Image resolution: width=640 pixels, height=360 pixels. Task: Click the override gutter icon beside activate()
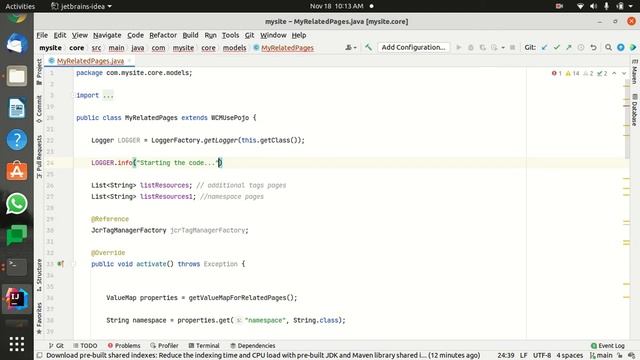click(x=60, y=264)
